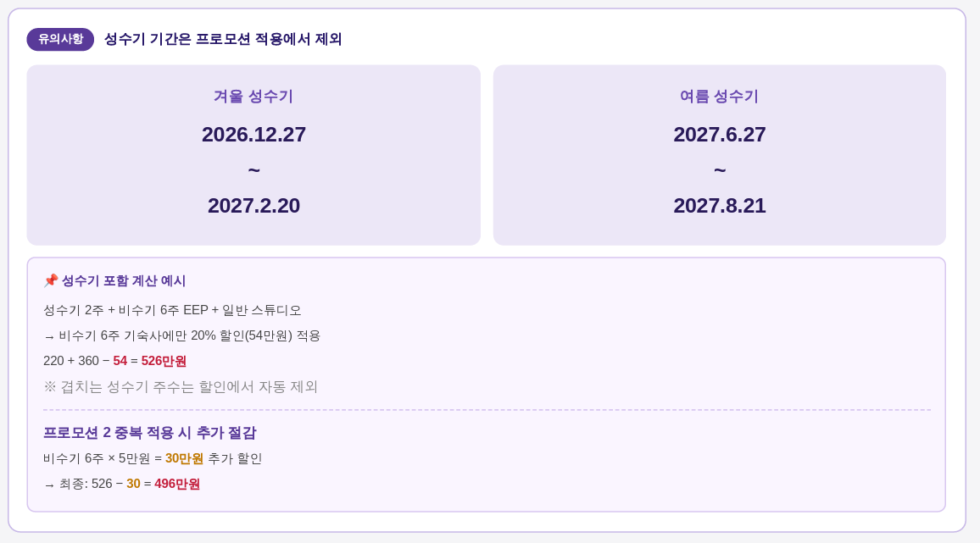Click the final 496만원 amount
Image resolution: width=980 pixels, height=543 pixels.
(177, 485)
